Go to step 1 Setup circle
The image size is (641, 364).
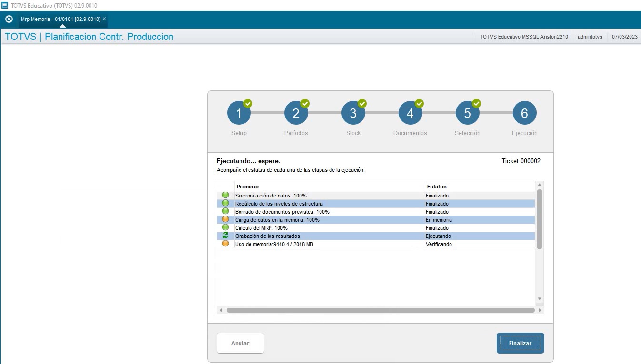pos(239,113)
